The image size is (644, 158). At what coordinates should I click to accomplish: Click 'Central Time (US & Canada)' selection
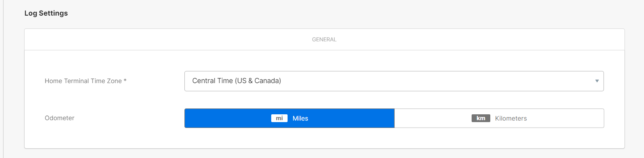point(237,81)
